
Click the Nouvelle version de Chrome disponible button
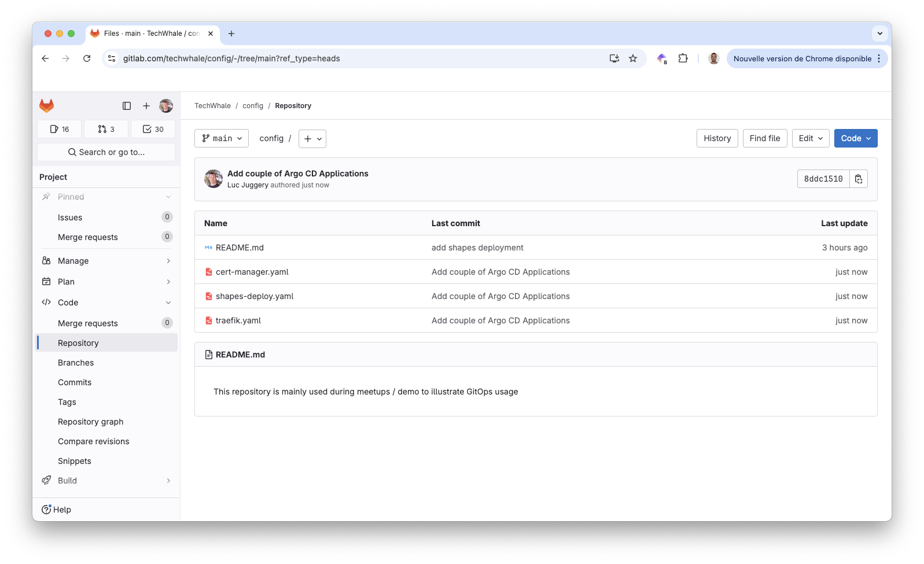pyautogui.click(x=802, y=58)
